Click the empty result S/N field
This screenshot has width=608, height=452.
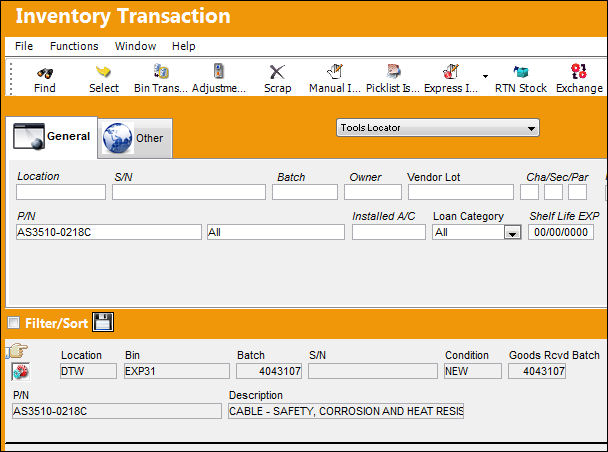pyautogui.click(x=373, y=371)
